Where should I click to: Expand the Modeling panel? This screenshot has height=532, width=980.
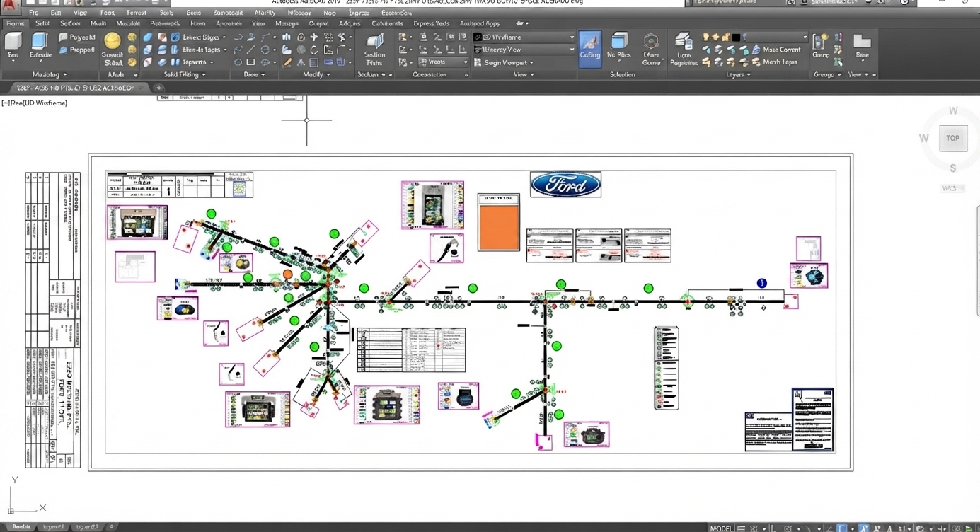coord(49,74)
